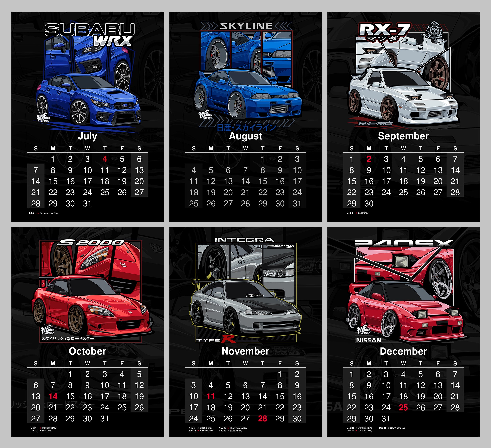The image size is (491, 448).
Task: Click the "December" month heading
Action: (403, 351)
